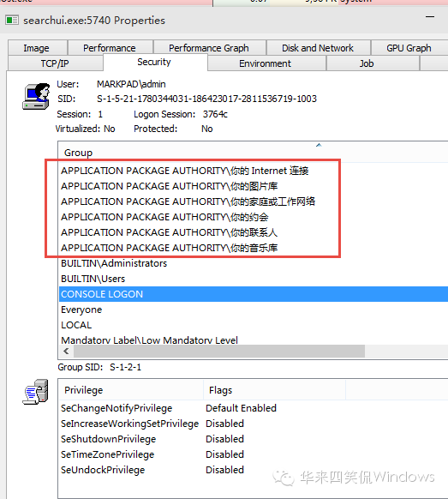Viewport: 448px width, 499px height.
Task: Select the SeUndockPrivilege row
Action: click(x=254, y=470)
